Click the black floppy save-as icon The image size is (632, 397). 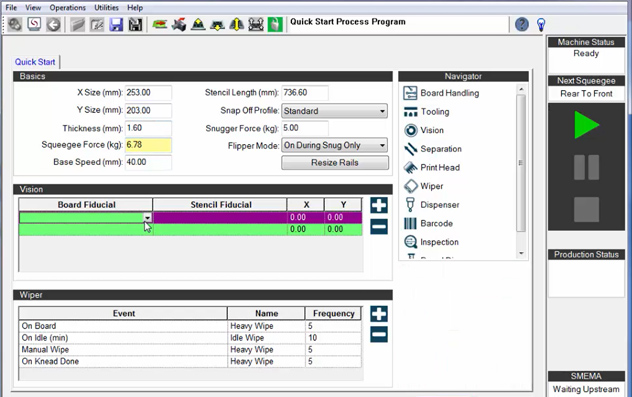coord(135,25)
